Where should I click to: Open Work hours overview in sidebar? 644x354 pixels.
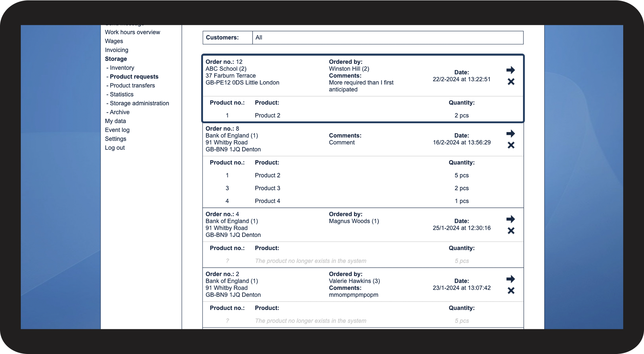click(132, 32)
